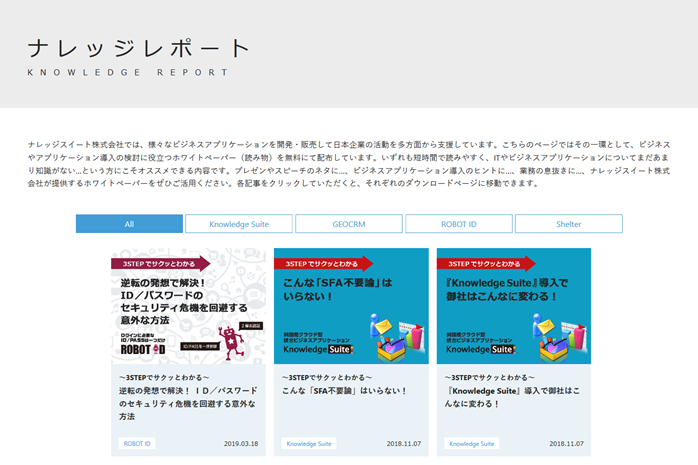Click the robot mascot icon in first thumbnail
The height and width of the screenshot is (465, 698).
[231, 343]
